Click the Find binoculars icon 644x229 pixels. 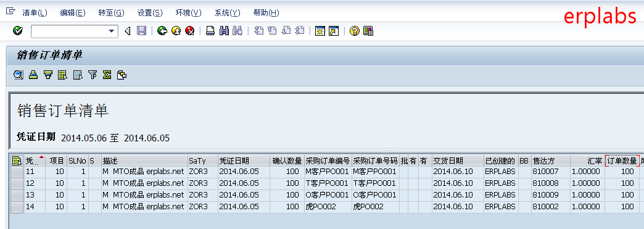tap(224, 31)
